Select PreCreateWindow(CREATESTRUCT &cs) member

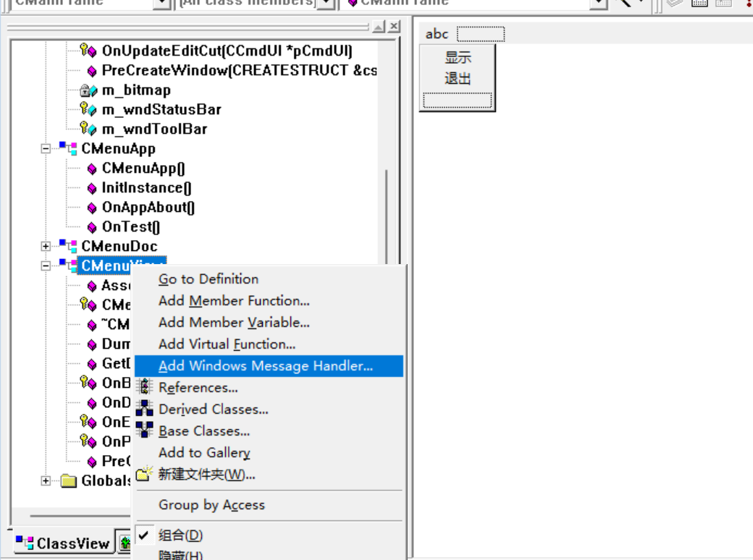coord(239,70)
